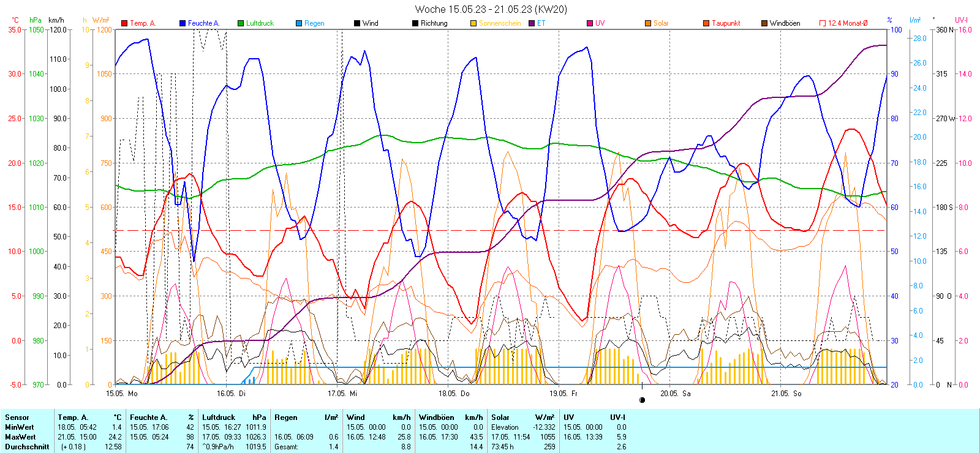Select the 20.05. Sa date label
980x453 pixels.
pyautogui.click(x=675, y=394)
